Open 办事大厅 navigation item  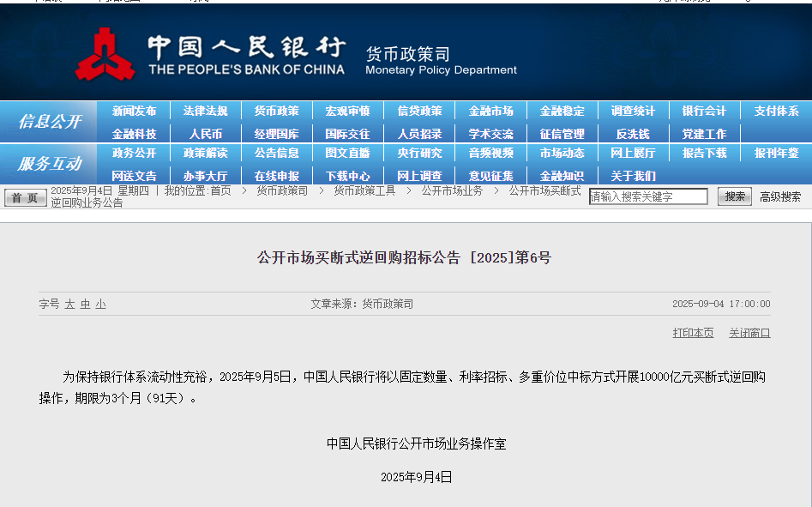205,176
